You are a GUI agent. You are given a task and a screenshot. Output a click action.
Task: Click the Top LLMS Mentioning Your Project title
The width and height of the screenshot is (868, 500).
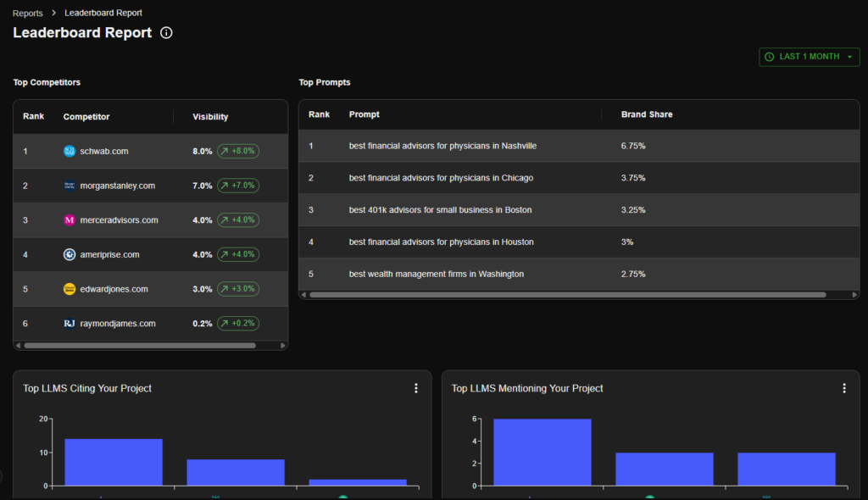tap(527, 389)
